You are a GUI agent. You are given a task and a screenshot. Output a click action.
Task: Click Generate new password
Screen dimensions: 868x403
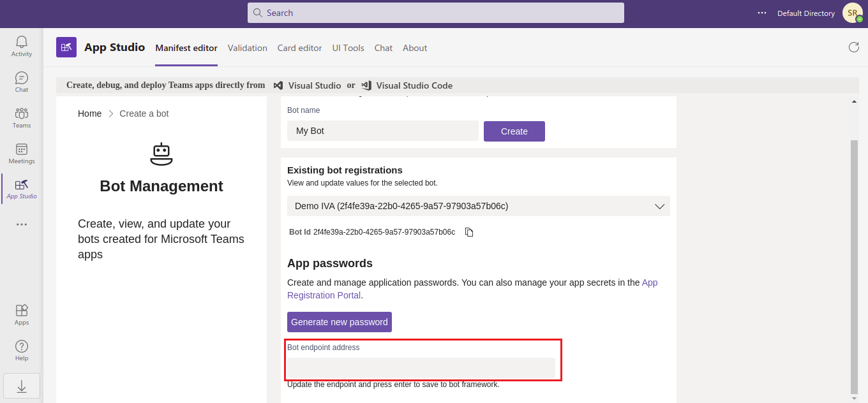pyautogui.click(x=340, y=322)
